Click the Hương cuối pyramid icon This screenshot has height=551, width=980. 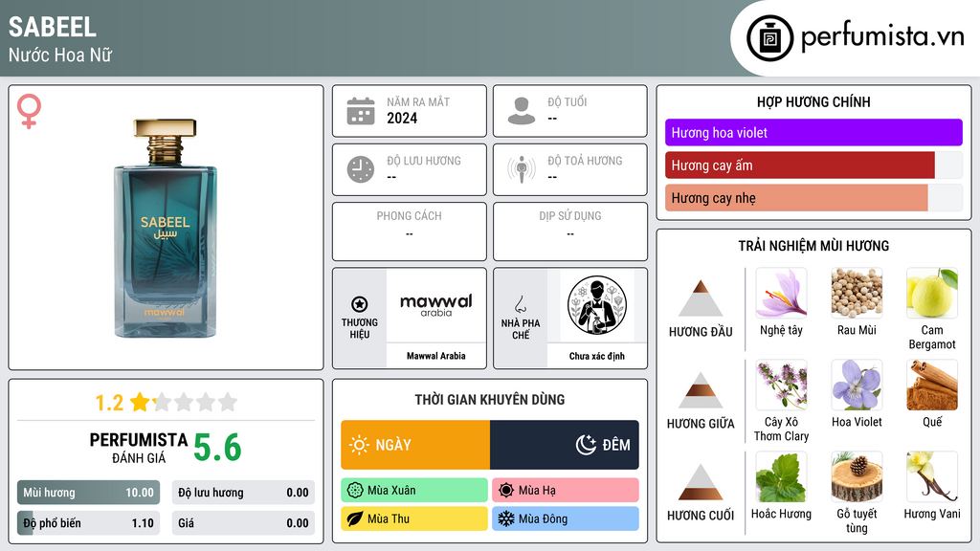[701, 482]
